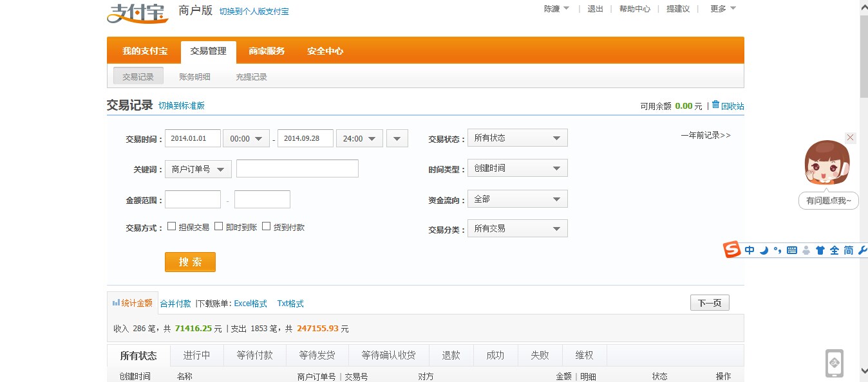
Task: Click the Sogou input method S logo
Action: (x=731, y=250)
